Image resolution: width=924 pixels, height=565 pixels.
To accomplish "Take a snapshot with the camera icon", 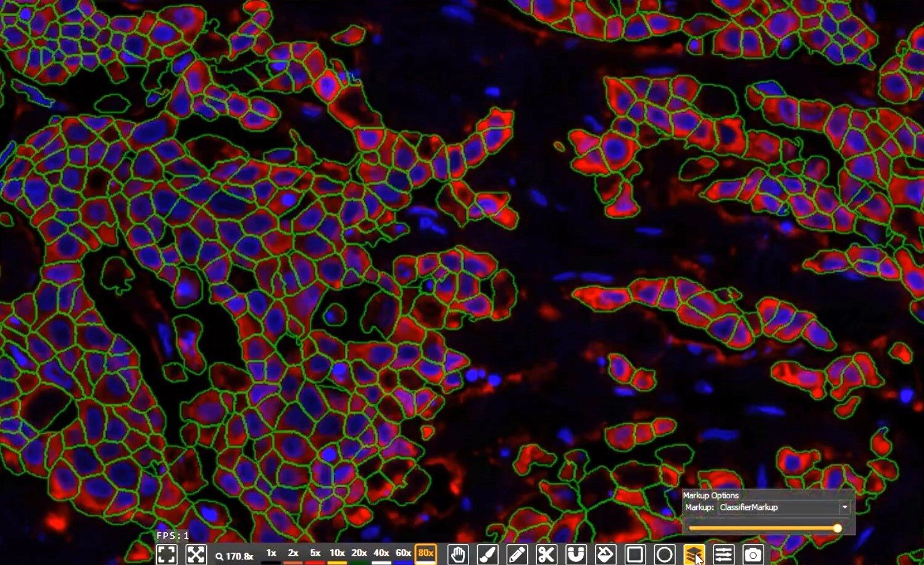I will click(752, 554).
